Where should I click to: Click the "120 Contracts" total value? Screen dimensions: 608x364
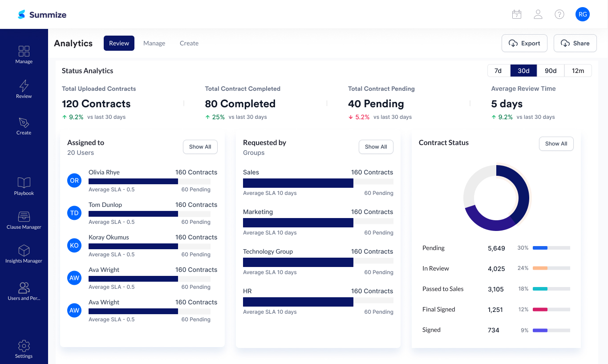coord(96,104)
